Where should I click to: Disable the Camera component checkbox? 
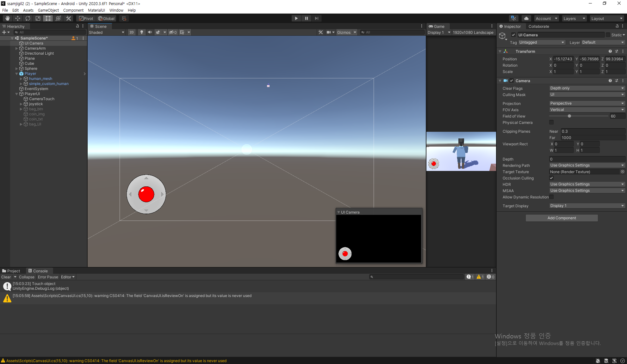pyautogui.click(x=512, y=81)
